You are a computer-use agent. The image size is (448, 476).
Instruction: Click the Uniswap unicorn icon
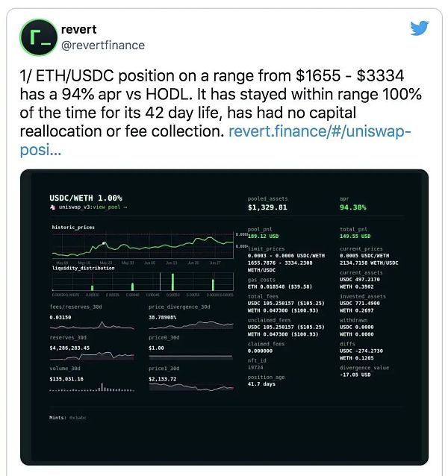53,207
